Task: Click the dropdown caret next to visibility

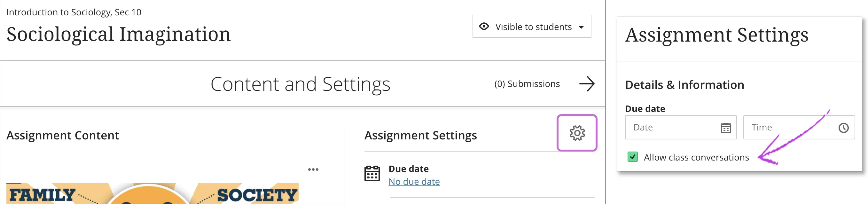Action: 581,27
